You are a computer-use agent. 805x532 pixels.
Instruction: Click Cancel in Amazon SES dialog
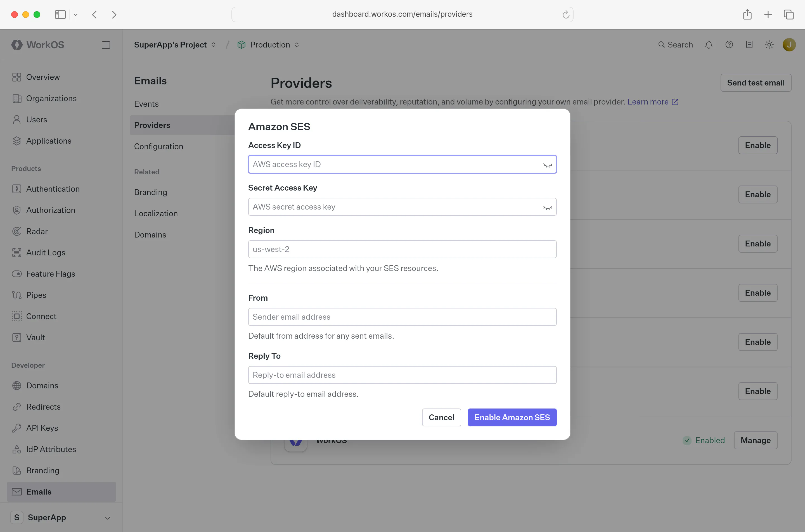pyautogui.click(x=441, y=417)
